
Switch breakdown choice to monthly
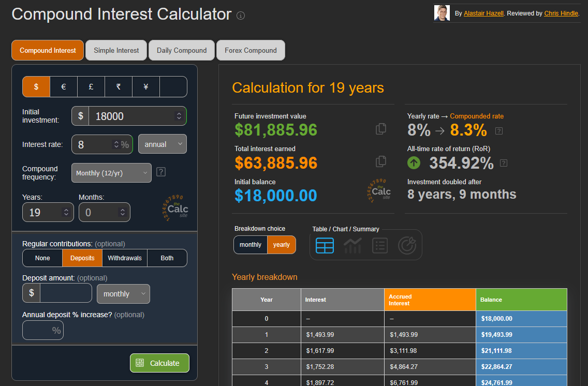251,245
